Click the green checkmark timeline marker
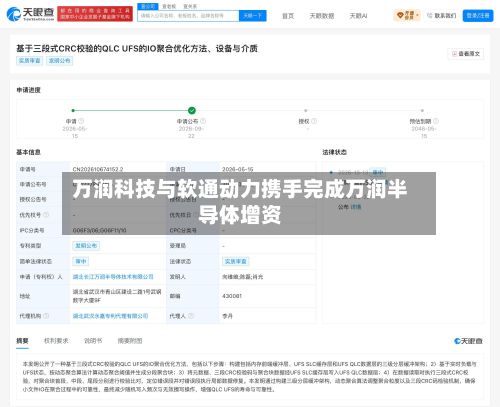This screenshot has height=407, width=500. click(x=192, y=110)
